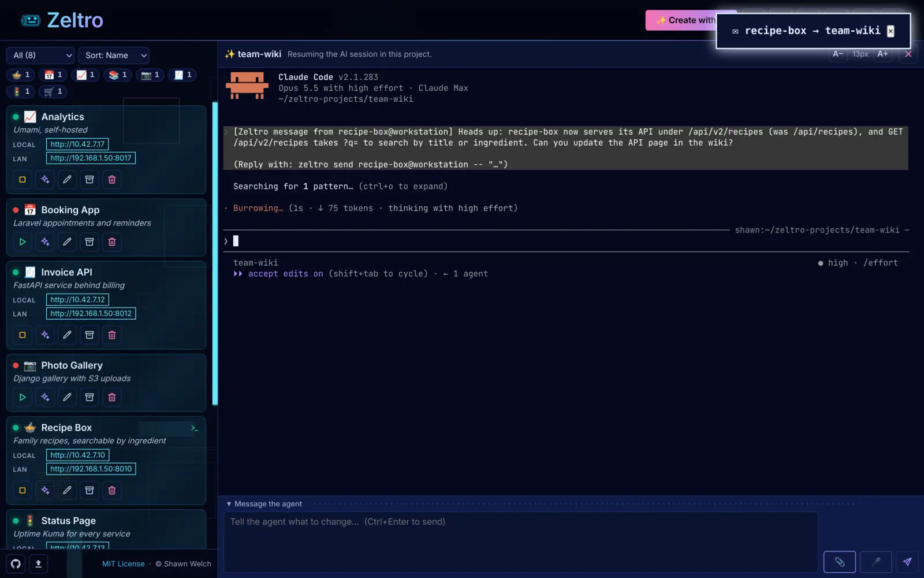The height and width of the screenshot is (578, 924).
Task: Open Recipe Box local URL http://10.42.7.10
Action: 77,455
